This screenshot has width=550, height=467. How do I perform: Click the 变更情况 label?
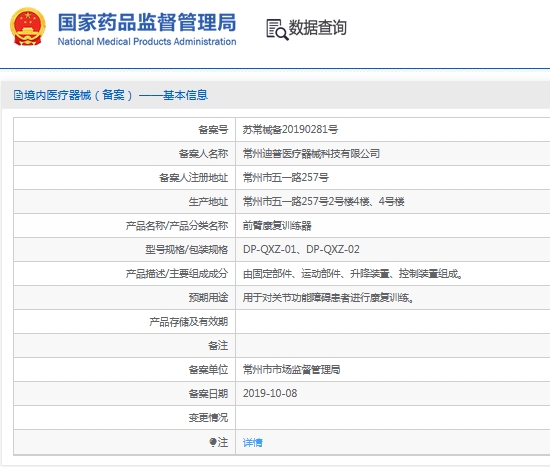tap(208, 417)
